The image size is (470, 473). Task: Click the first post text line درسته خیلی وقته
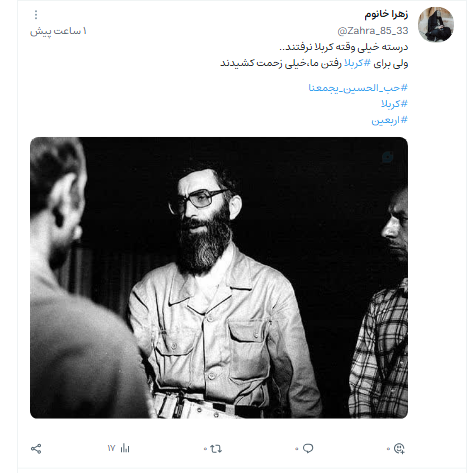coord(343,47)
